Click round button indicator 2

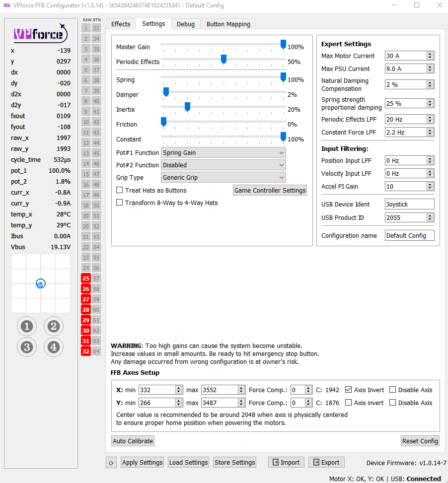[54, 326]
